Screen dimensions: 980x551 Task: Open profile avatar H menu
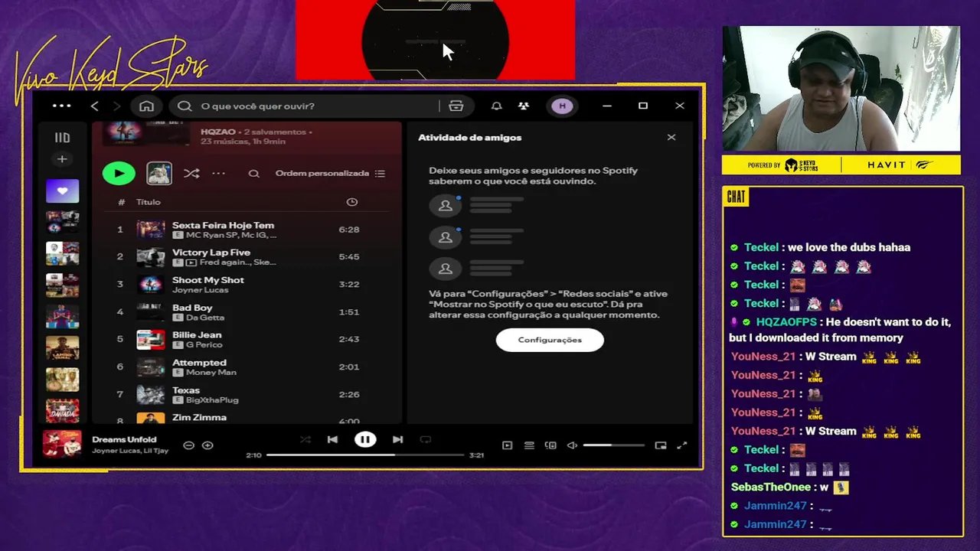[x=562, y=106]
